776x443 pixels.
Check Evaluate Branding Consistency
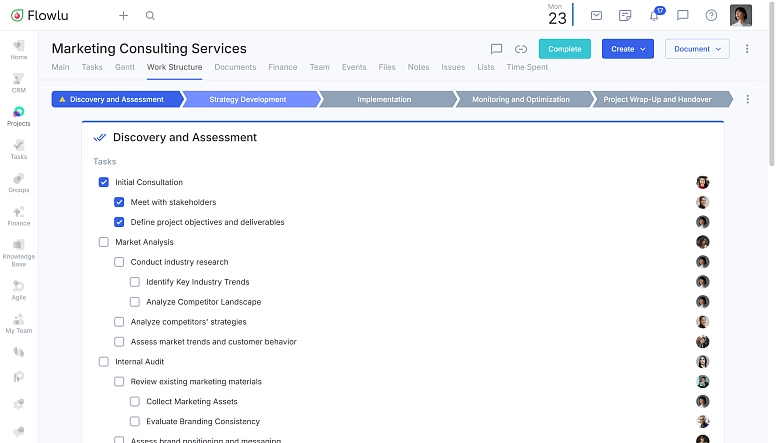pos(135,421)
